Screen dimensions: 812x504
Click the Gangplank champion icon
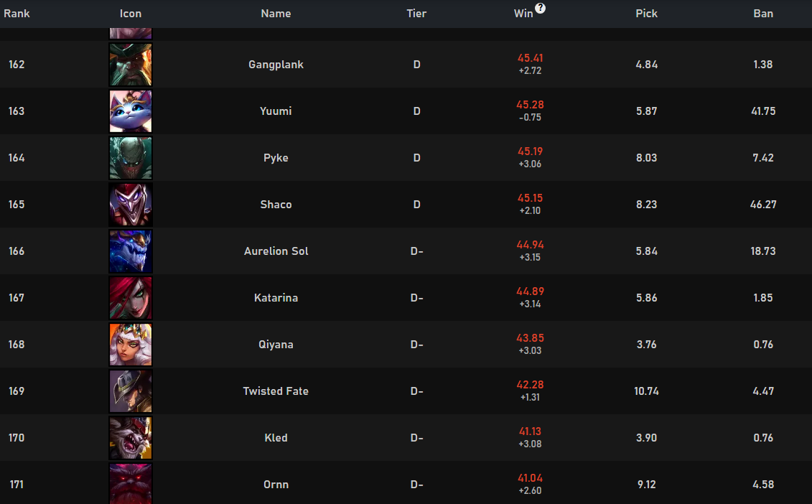coord(131,65)
